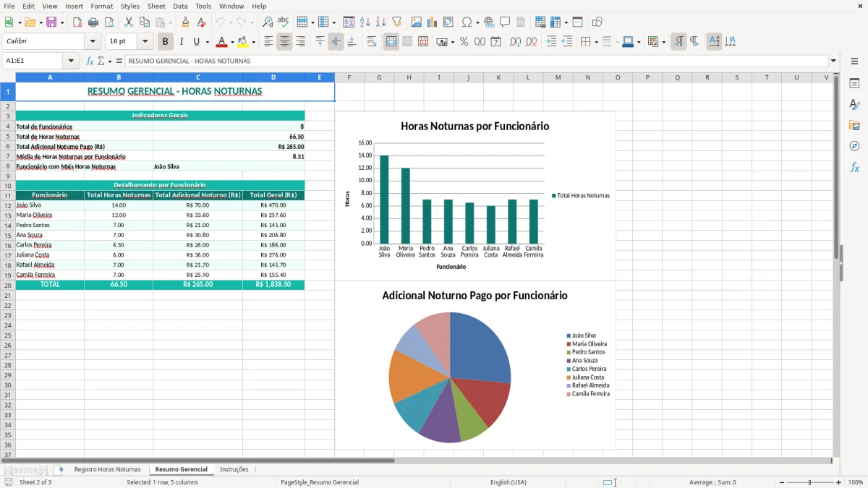868x488 pixels.
Task: Open sidebar Functions panel
Action: click(x=854, y=167)
